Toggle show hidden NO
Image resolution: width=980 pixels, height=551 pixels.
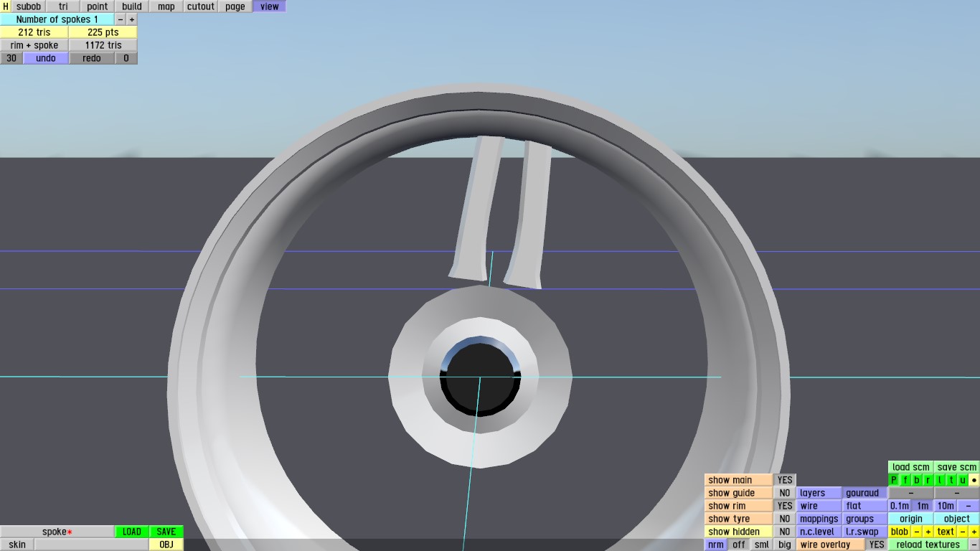click(785, 532)
